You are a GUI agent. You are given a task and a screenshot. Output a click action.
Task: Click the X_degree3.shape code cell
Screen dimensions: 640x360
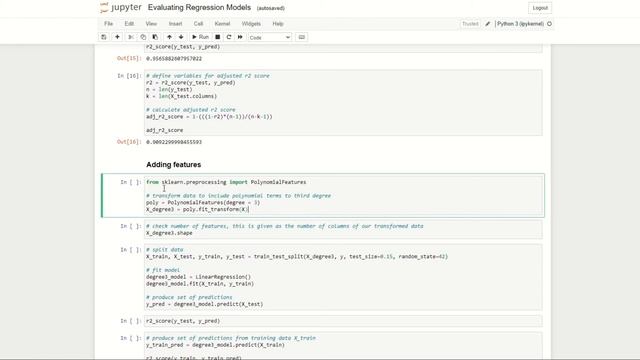click(343, 229)
